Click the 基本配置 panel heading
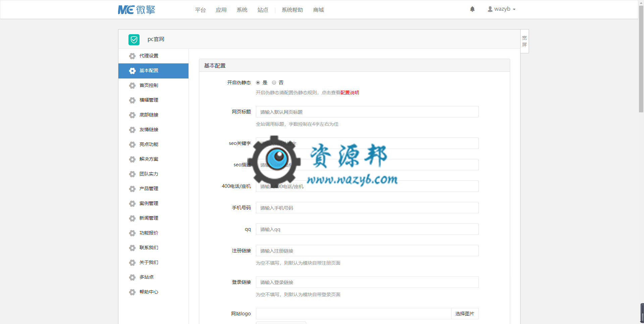 pos(215,66)
